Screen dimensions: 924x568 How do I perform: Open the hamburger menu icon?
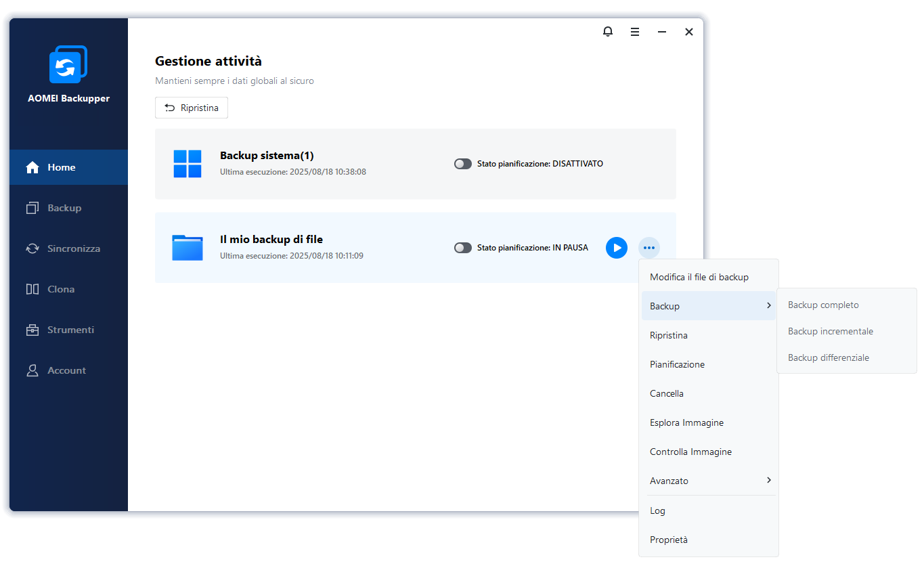(x=635, y=32)
